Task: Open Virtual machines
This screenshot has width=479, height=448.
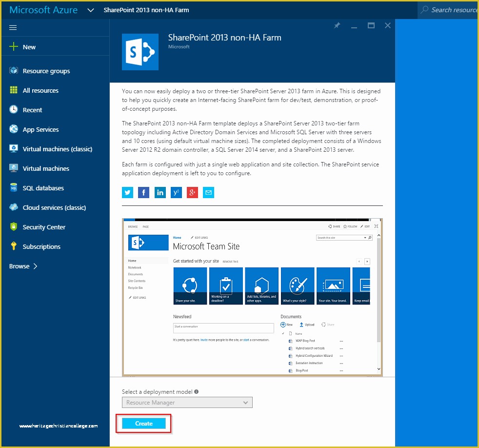Action: point(46,169)
